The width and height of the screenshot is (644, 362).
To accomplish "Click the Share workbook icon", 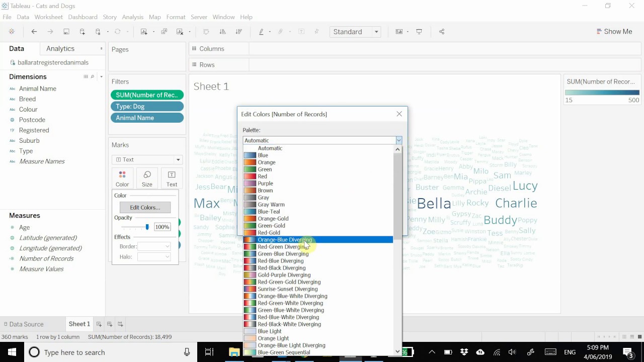I will (x=442, y=32).
